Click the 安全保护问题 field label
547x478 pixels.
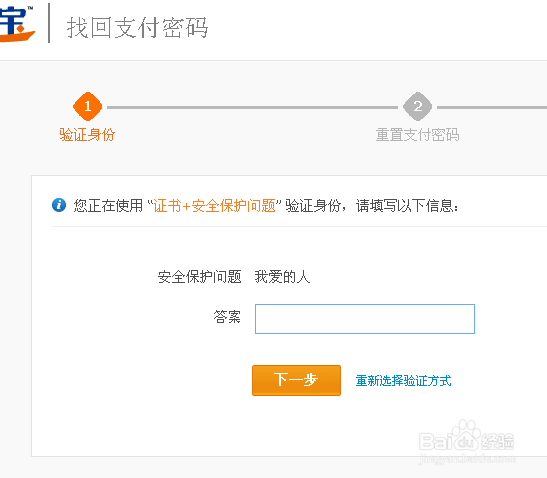click(x=200, y=277)
